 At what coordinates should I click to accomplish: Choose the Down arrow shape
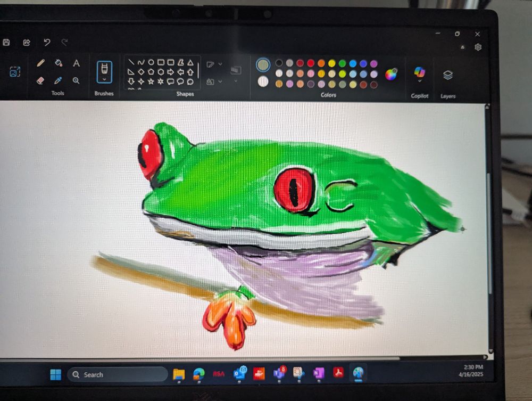tap(131, 81)
